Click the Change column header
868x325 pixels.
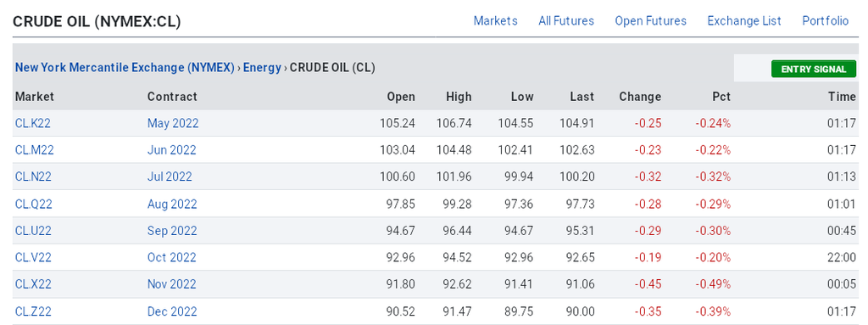640,97
